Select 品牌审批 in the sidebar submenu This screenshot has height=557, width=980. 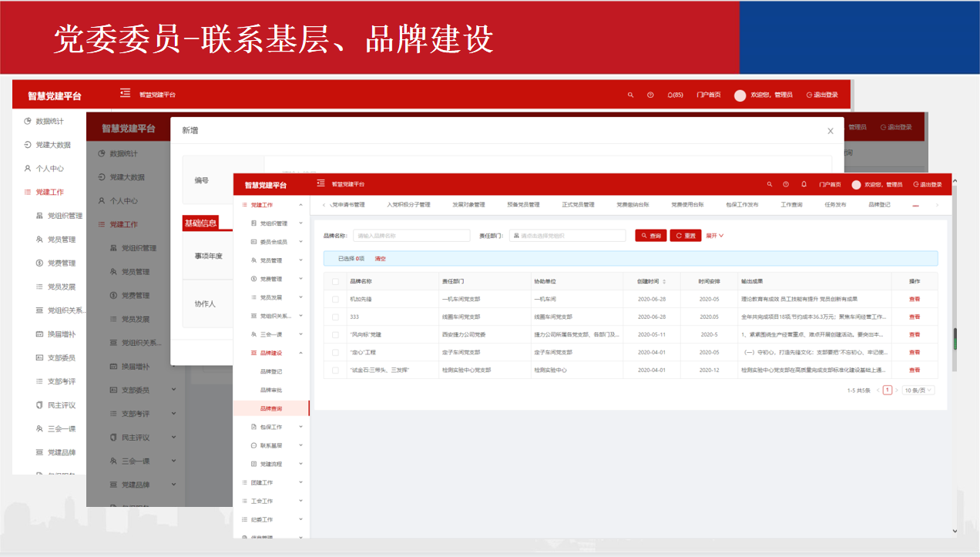coord(271,390)
